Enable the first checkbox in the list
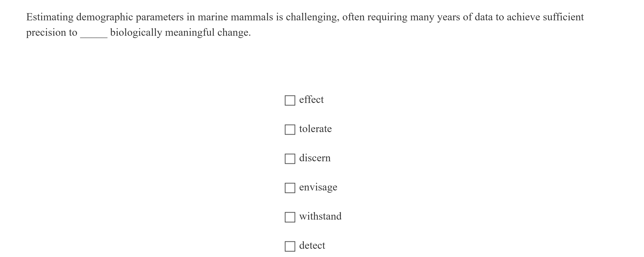 pos(290,100)
